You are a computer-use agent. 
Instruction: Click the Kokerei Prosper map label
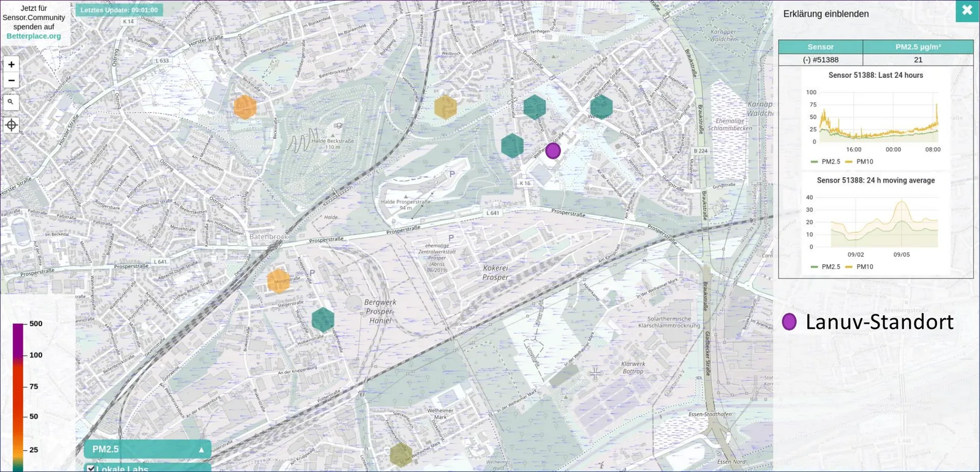tap(496, 273)
